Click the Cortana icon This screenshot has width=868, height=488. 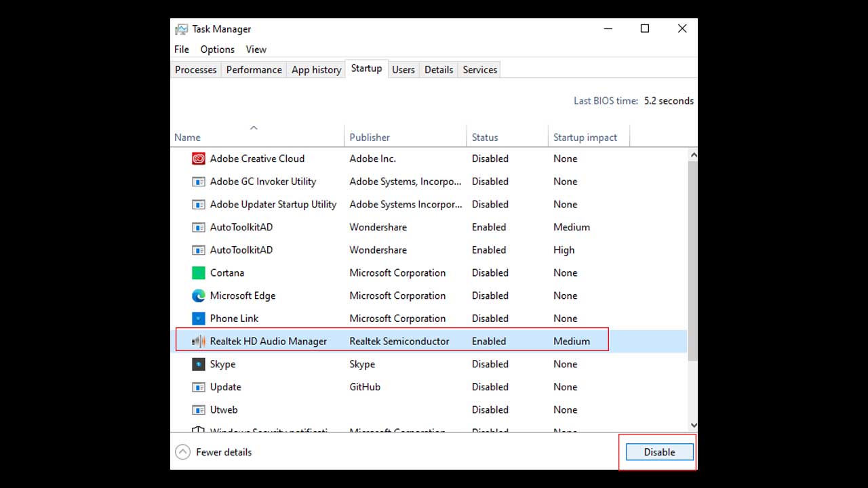[x=198, y=272]
